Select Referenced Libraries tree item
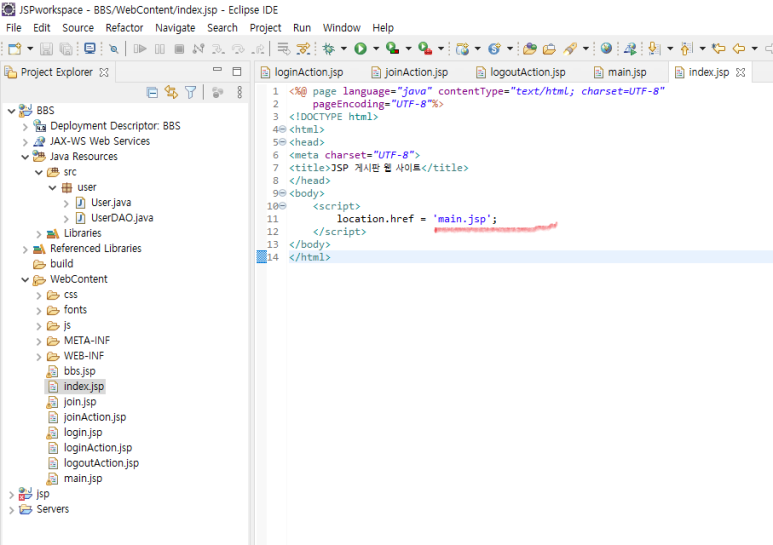773x545 pixels. pyautogui.click(x=87, y=248)
